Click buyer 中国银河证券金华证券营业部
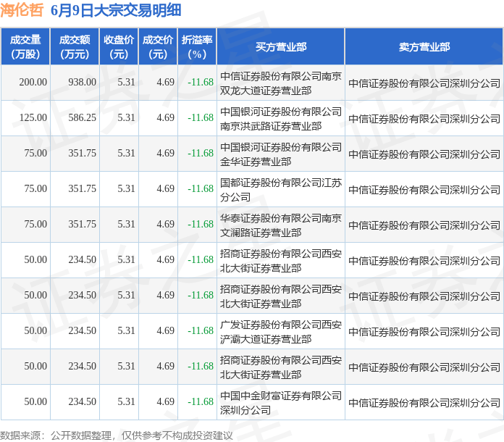 281,154
